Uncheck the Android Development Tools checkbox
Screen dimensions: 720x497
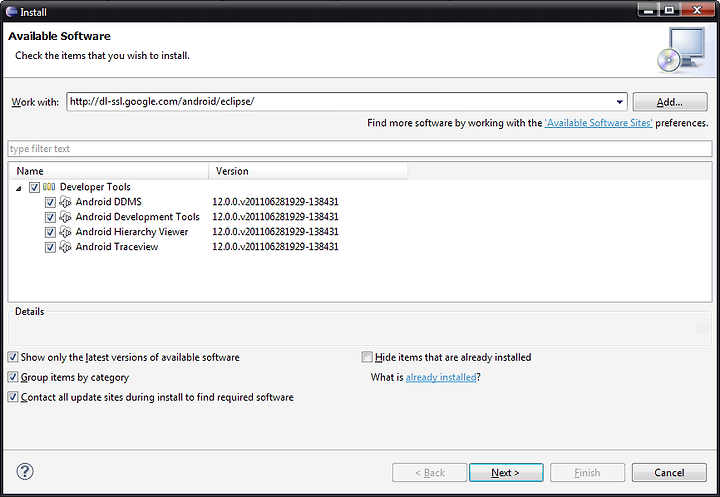(50, 217)
